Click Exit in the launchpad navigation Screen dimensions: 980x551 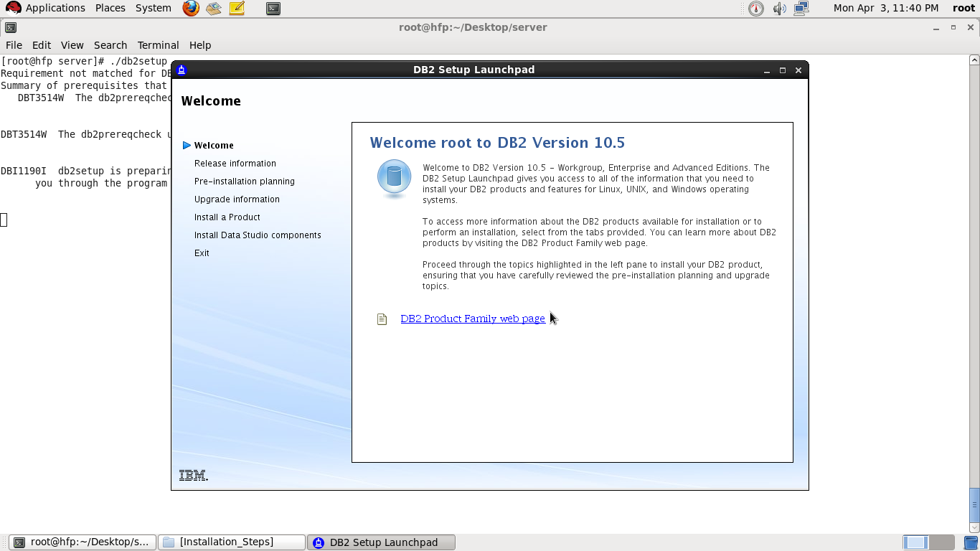[x=202, y=253]
